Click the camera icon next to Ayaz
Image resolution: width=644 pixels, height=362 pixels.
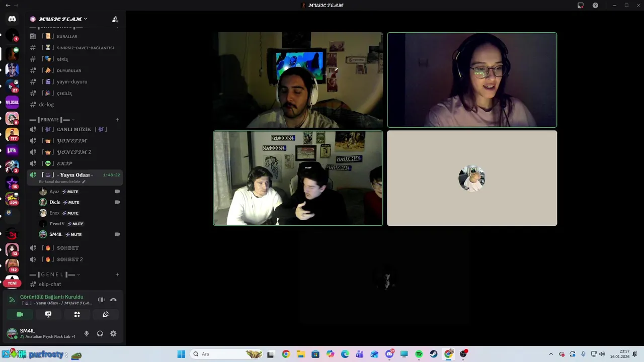[117, 192]
